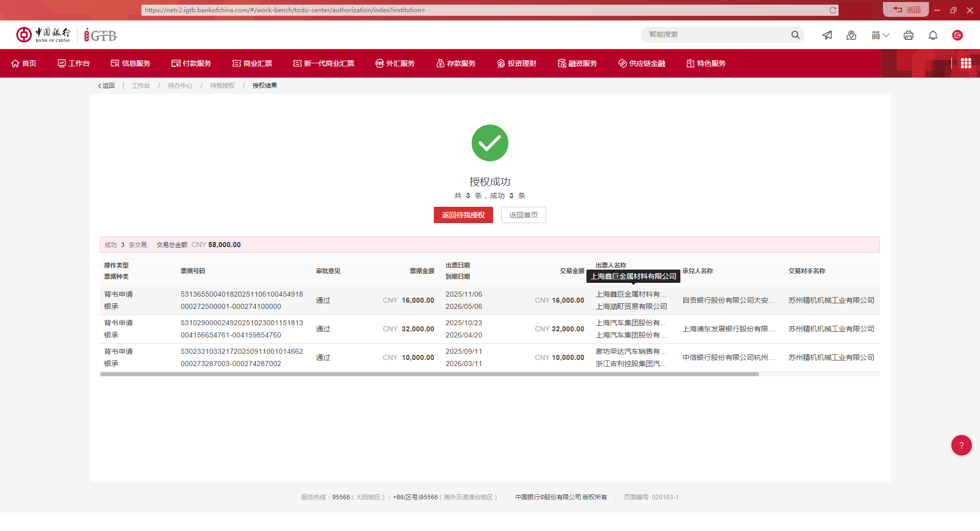Open the 商业汇票 menu
This screenshot has height=531, width=980.
click(x=252, y=63)
